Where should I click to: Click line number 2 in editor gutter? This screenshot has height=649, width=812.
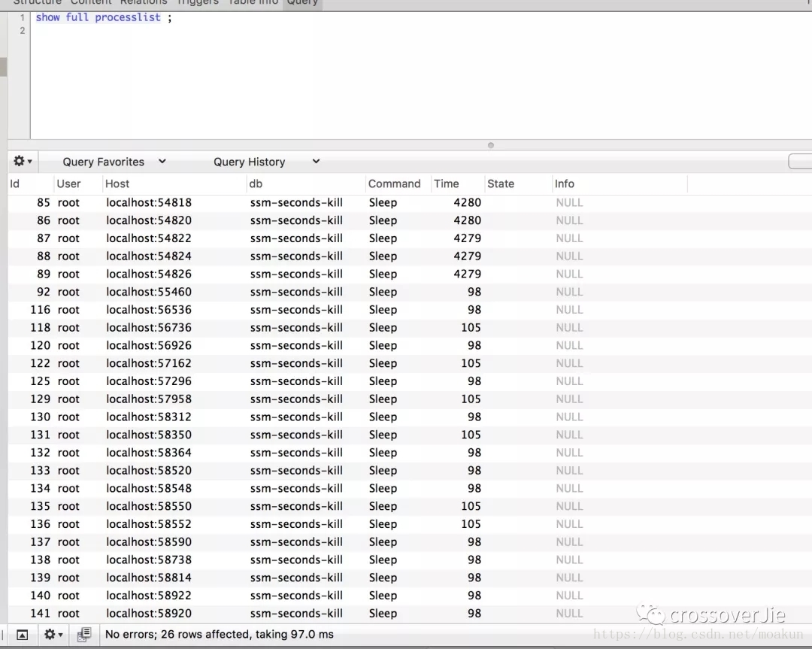point(23,31)
